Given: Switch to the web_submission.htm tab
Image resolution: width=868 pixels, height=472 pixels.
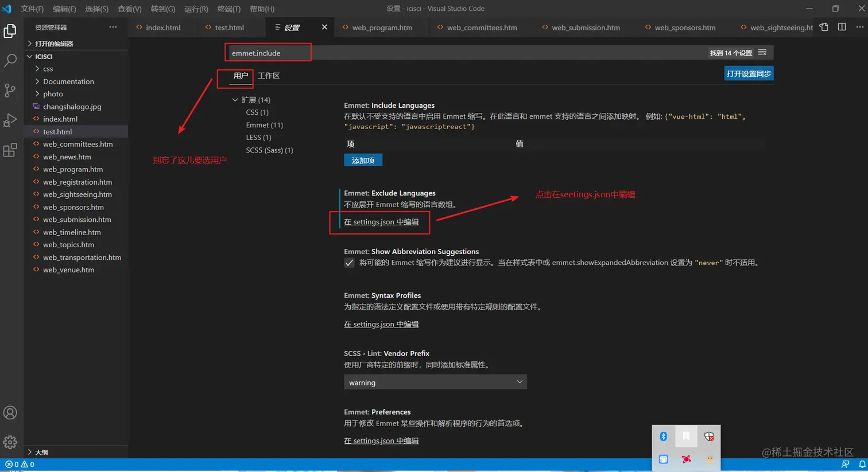Looking at the screenshot, I should pyautogui.click(x=586, y=27).
